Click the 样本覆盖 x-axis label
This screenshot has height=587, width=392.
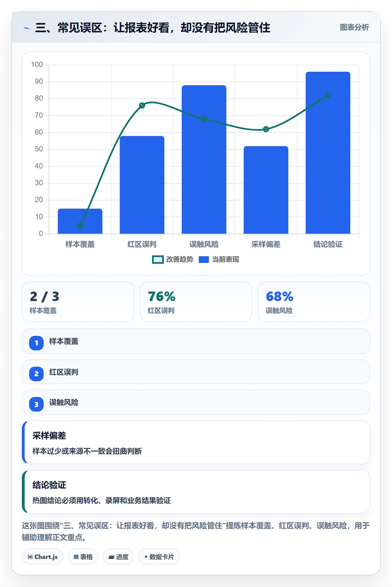(x=80, y=244)
